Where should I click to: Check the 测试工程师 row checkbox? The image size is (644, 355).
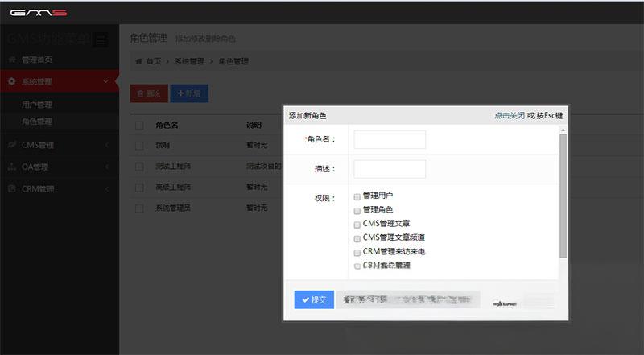click(139, 167)
